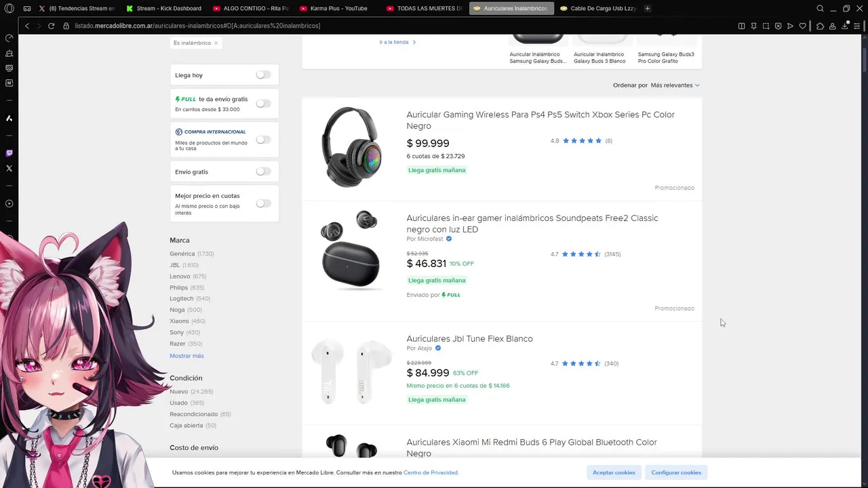Viewport: 868px width, 488px height.
Task: Switch to the 'ALGO CONTIGO - Rita' tab
Action: tap(250, 8)
